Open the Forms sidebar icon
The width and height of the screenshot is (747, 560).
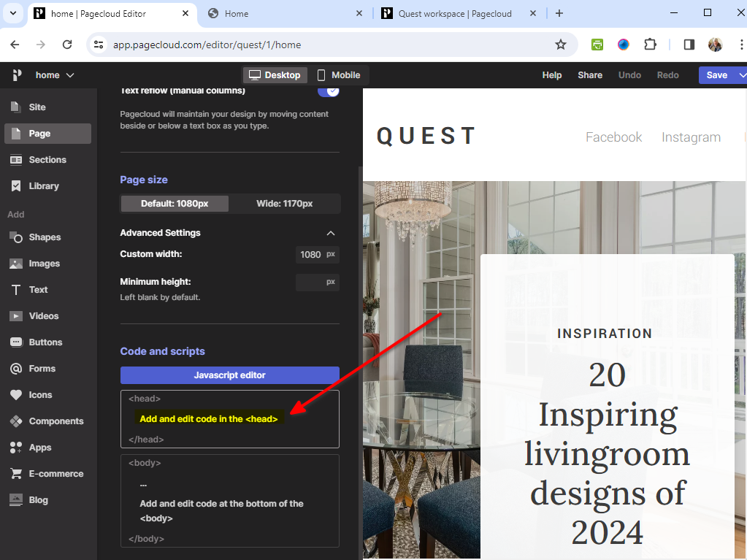point(16,369)
